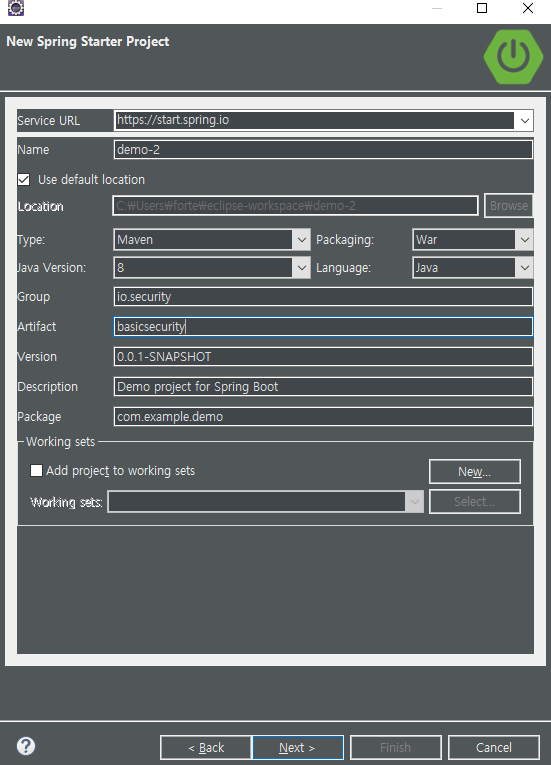Click the Language: label
Screen dimensions: 551x765
click(344, 267)
